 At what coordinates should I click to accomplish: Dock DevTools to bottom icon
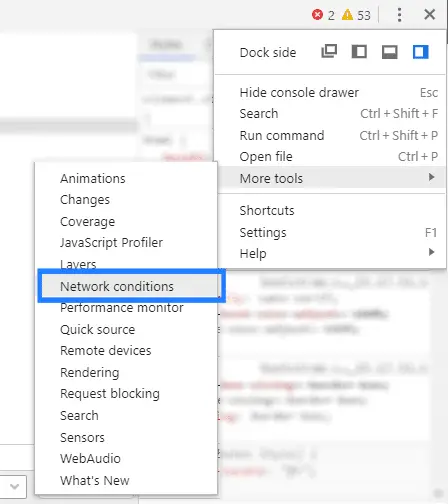[390, 52]
